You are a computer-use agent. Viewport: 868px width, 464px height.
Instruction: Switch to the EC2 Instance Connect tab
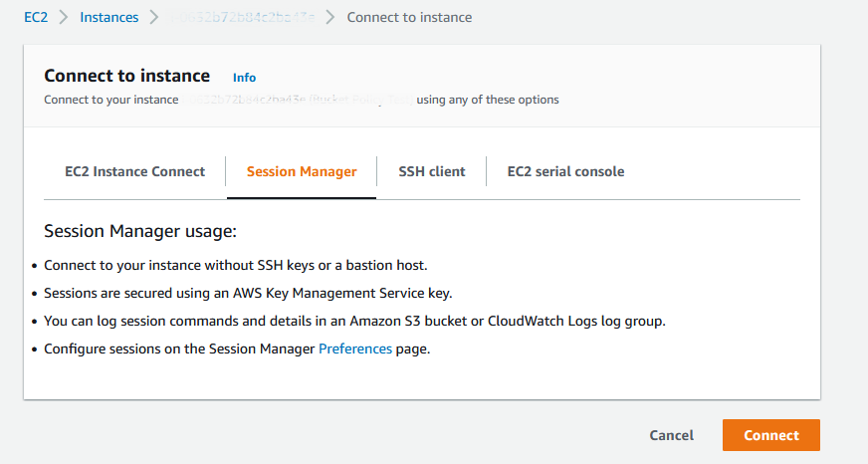[x=135, y=171]
